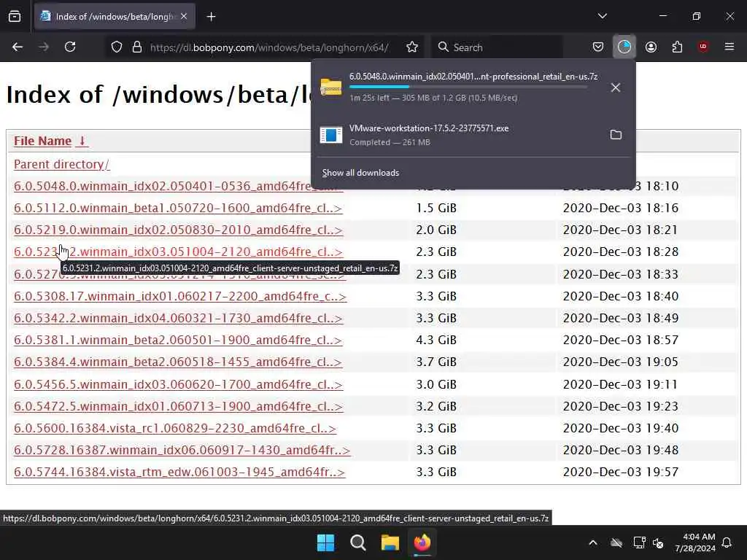Viewport: 747px width, 560px height.
Task: Sort by File Name header
Action: [42, 141]
